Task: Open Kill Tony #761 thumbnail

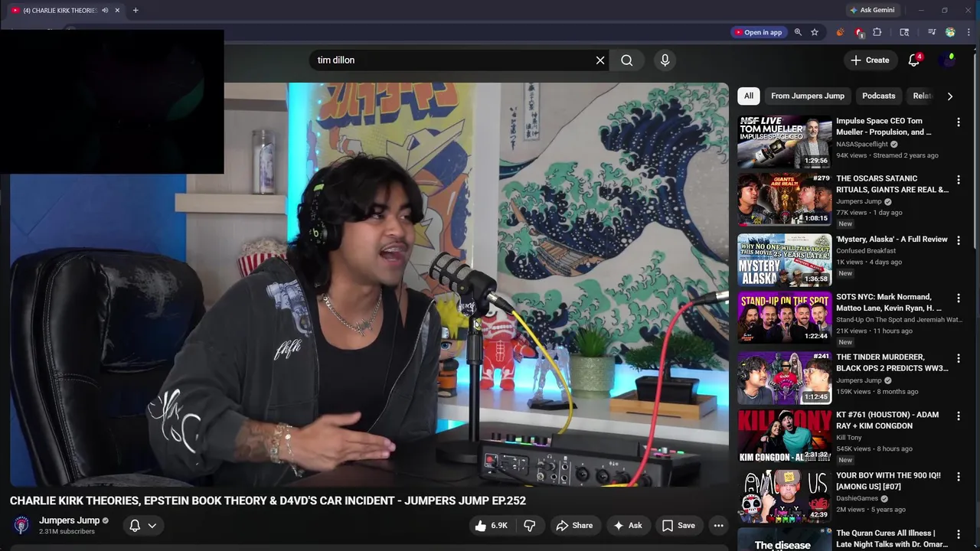Action: [784, 435]
